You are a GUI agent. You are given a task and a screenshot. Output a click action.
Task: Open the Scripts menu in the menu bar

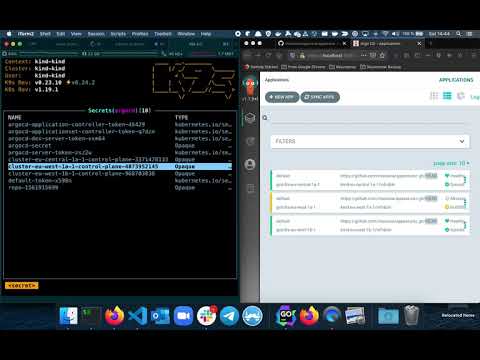pyautogui.click(x=118, y=34)
